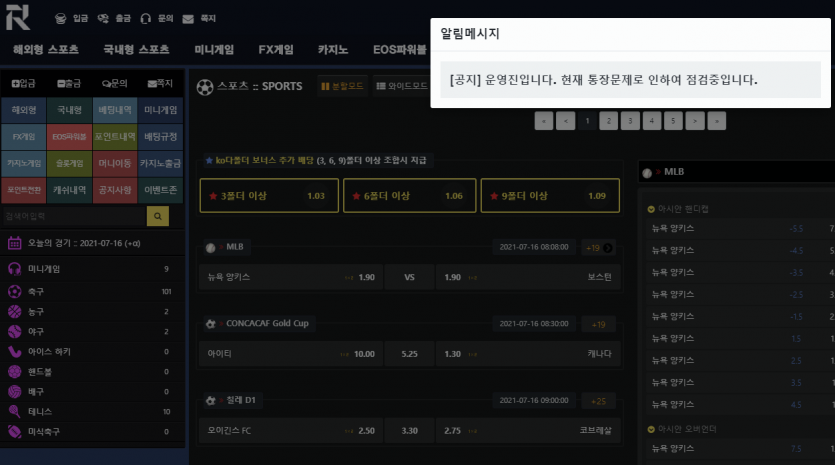Select the 축구 soccer ball icon
This screenshot has height=465, width=835.
[14, 291]
